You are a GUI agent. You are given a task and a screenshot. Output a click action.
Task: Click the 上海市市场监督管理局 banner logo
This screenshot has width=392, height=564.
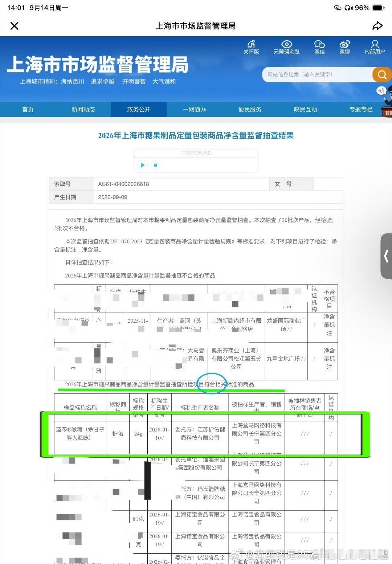click(98, 64)
